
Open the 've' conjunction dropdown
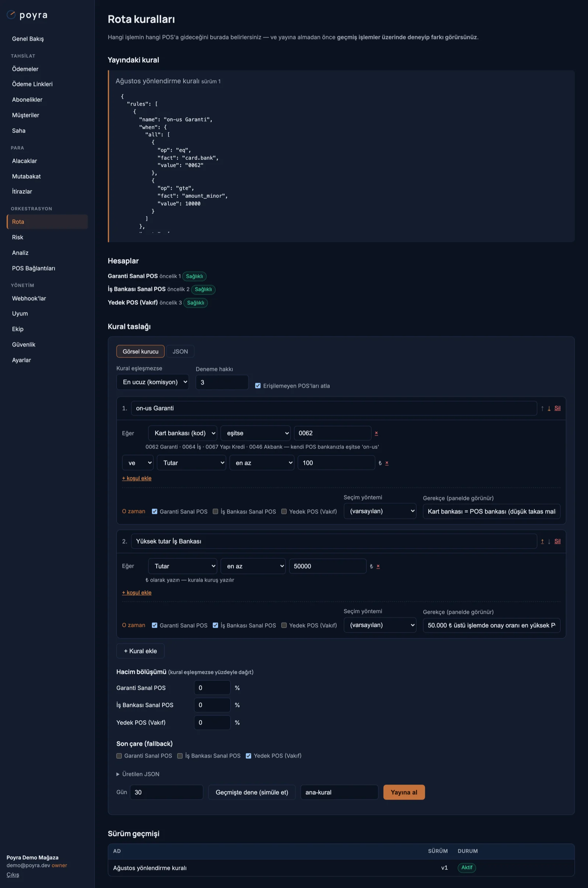tap(137, 463)
